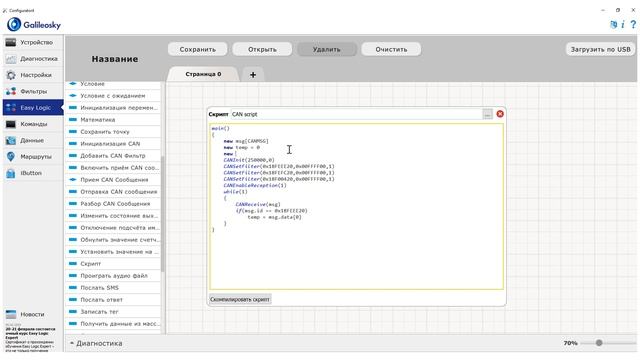The image size is (640, 360).
Task: Add a new page with plus tab
Action: [253, 75]
